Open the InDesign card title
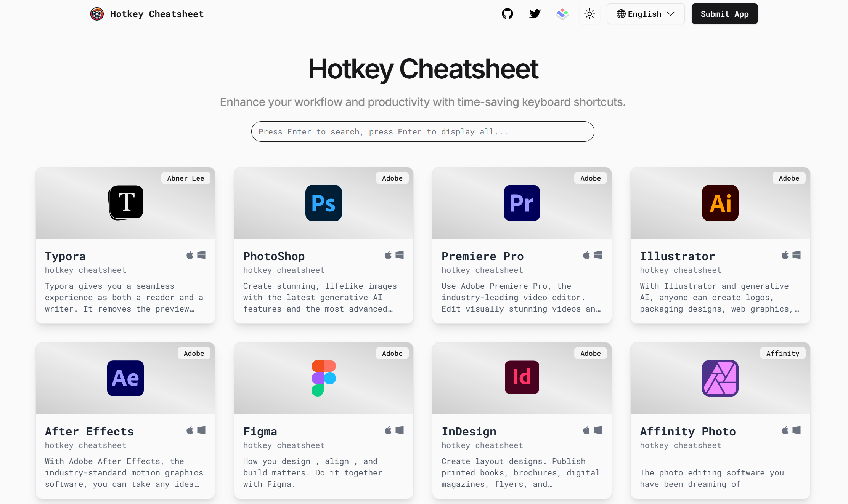The image size is (848, 504). [469, 432]
